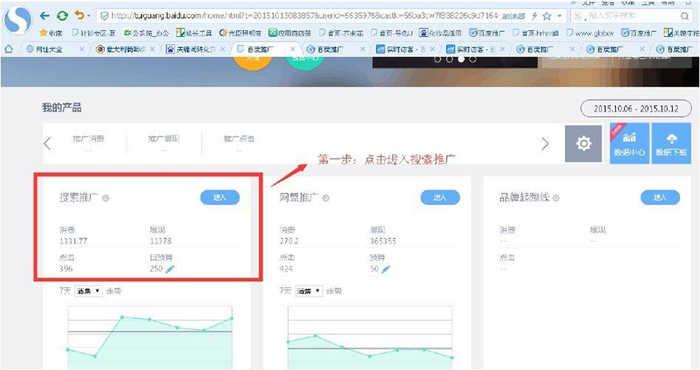700x370 pixels.
Task: Click the home icon beside the tabs
Action: point(8,49)
